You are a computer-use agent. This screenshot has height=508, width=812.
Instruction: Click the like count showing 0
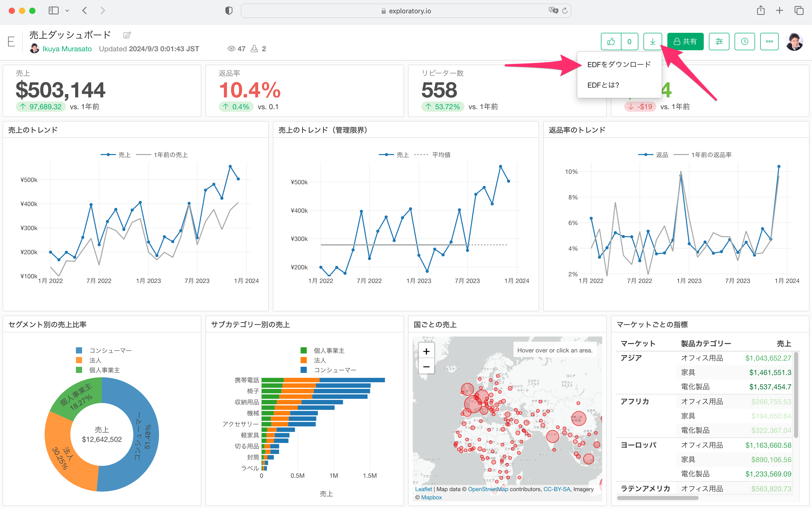(x=629, y=42)
